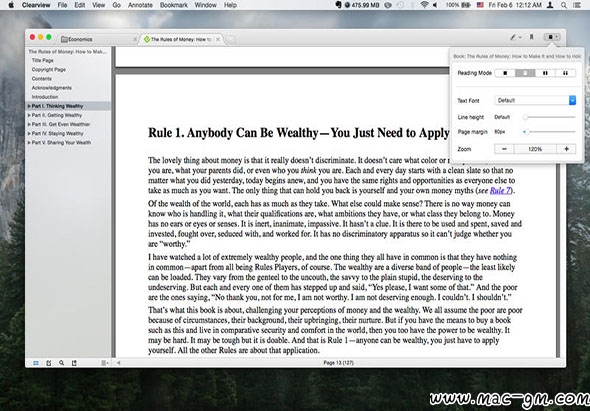Open the Introduction chapter in sidebar
This screenshot has height=411, width=590.
click(45, 97)
